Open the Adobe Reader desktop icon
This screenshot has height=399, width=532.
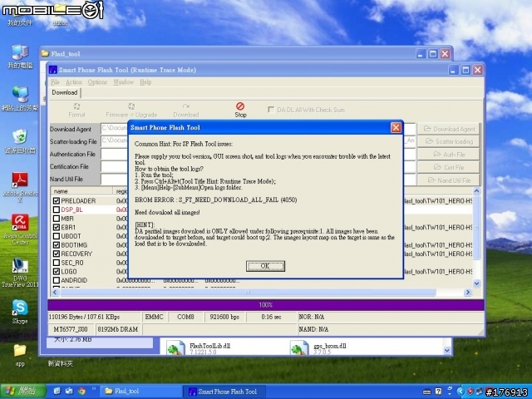[20, 186]
